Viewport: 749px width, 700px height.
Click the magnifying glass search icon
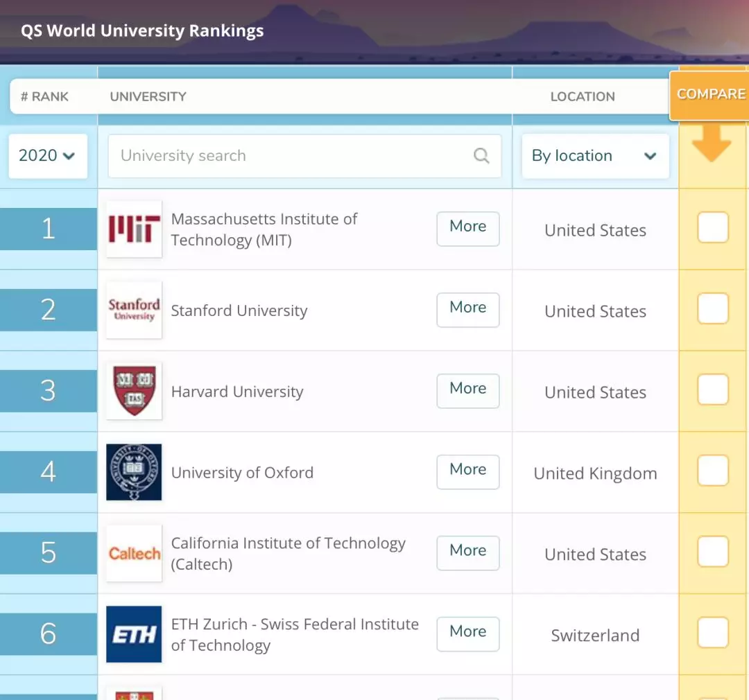pyautogui.click(x=481, y=156)
